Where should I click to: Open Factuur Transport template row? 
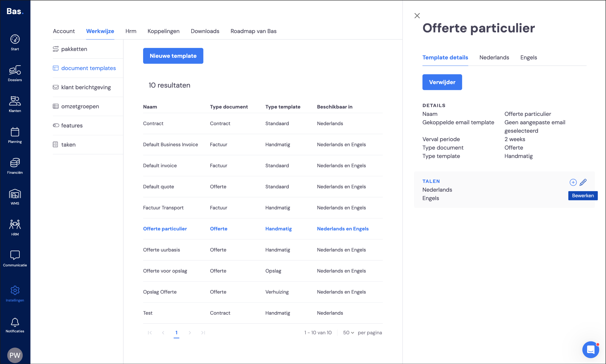point(263,208)
